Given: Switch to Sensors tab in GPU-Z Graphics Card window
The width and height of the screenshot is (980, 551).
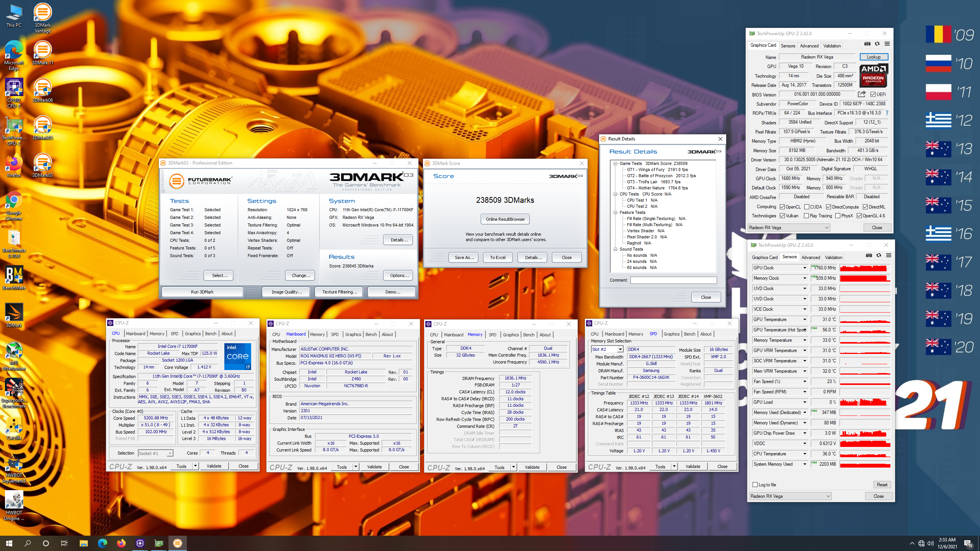Looking at the screenshot, I should coord(788,46).
